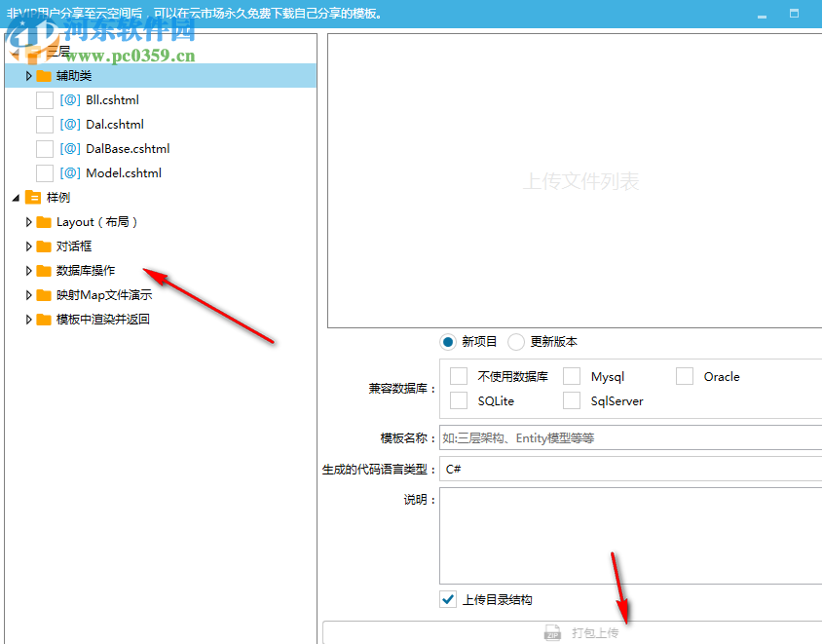Tick the Model.cshtml checkbox
Viewport: 822px width, 644px height.
point(45,173)
